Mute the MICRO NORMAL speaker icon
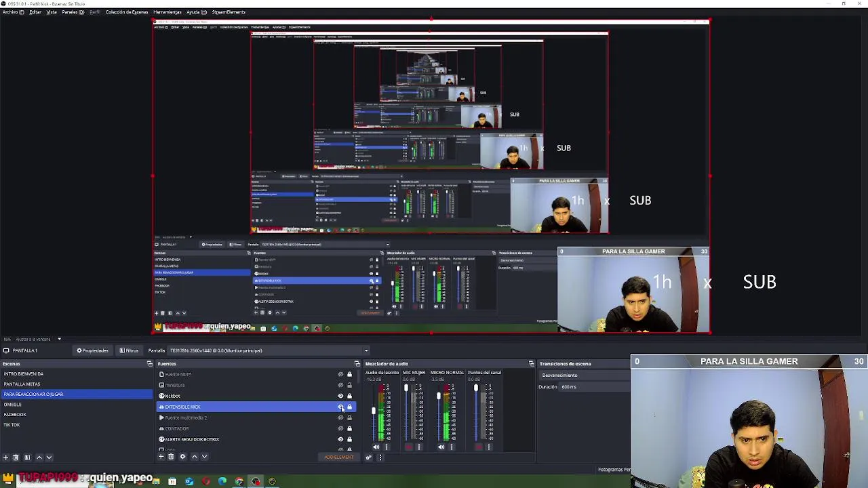 [x=441, y=447]
